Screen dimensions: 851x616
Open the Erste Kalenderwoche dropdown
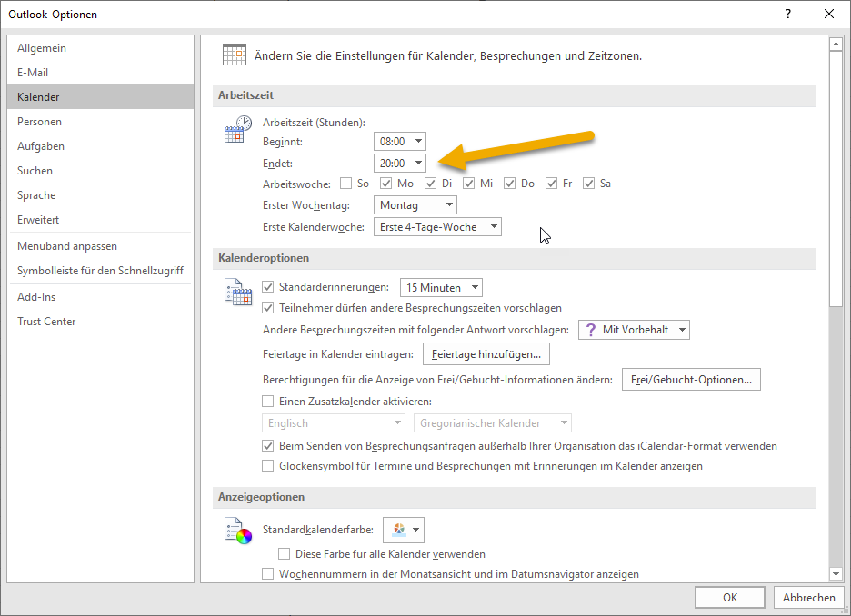click(x=437, y=226)
